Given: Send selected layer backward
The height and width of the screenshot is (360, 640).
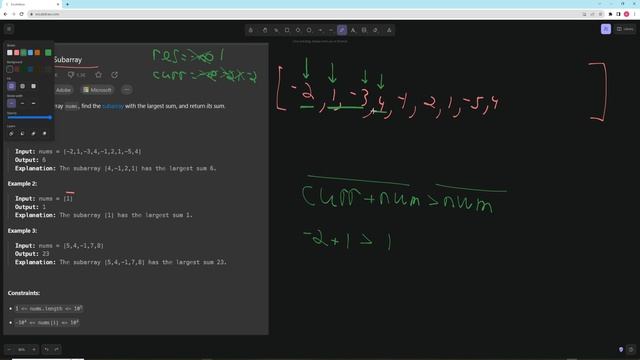Looking at the screenshot, I should 22,133.
